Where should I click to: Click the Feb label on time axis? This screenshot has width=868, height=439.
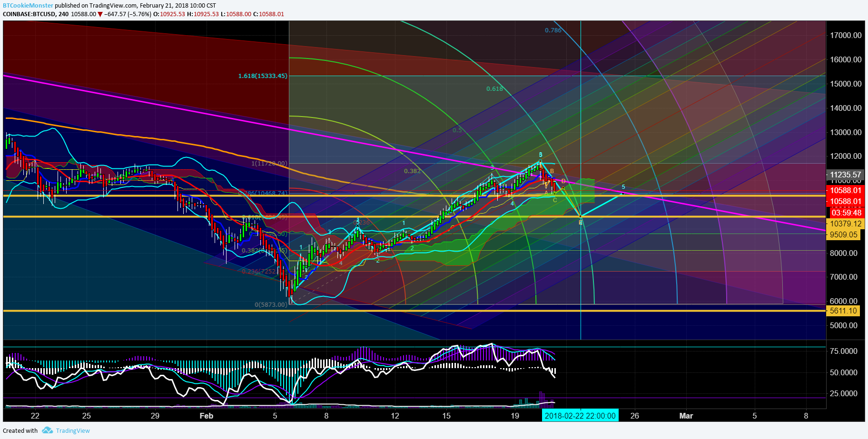point(207,416)
